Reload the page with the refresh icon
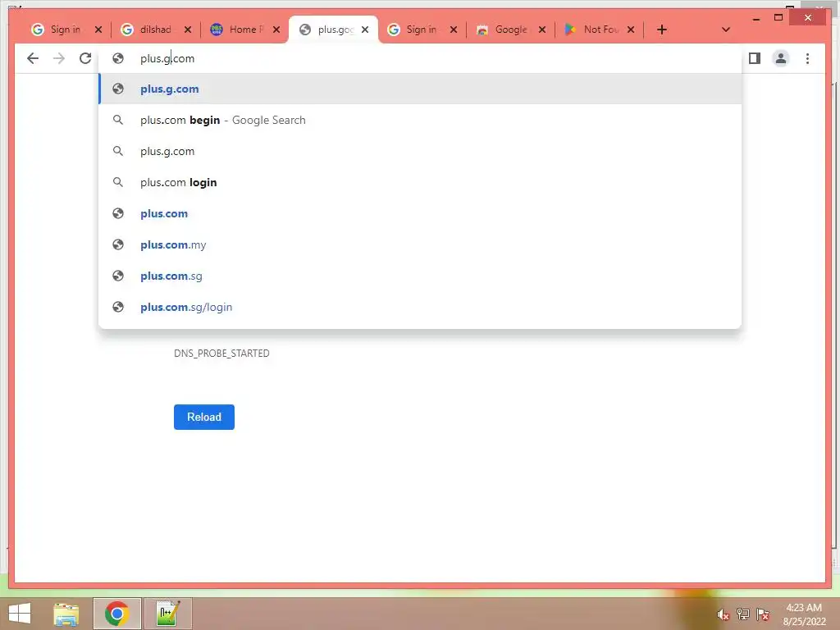 click(x=85, y=58)
